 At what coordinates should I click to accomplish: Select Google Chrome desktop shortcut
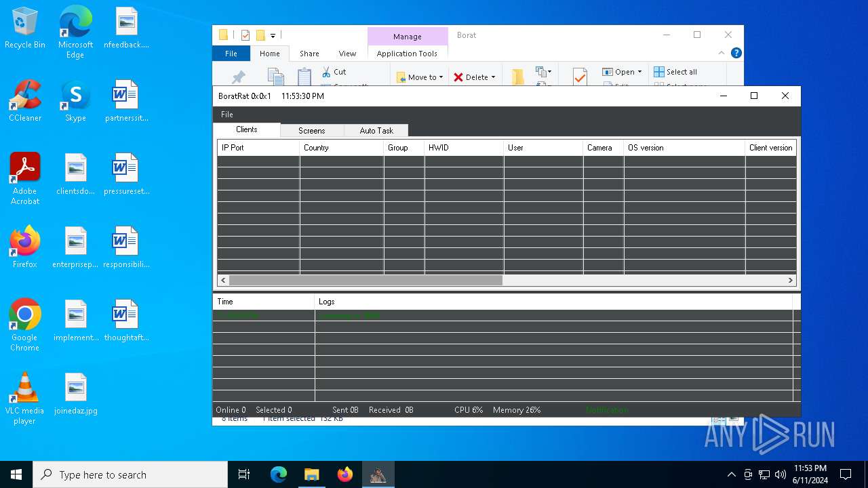(25, 325)
